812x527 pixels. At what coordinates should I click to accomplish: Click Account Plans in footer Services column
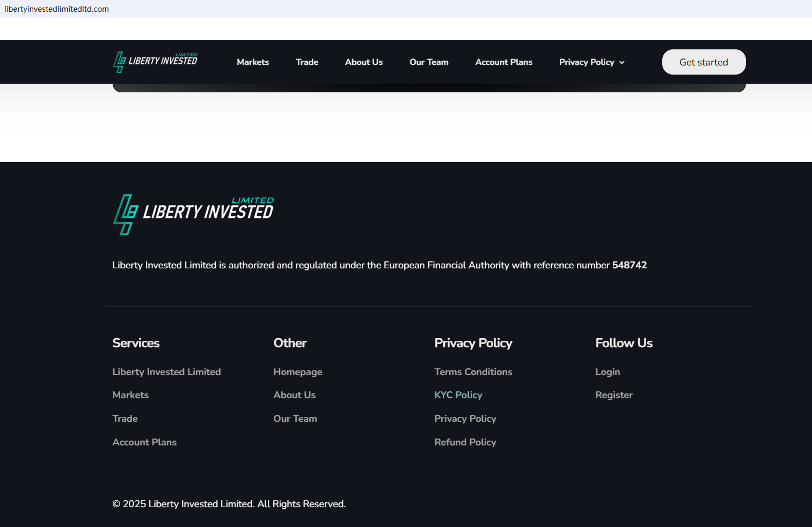(144, 442)
